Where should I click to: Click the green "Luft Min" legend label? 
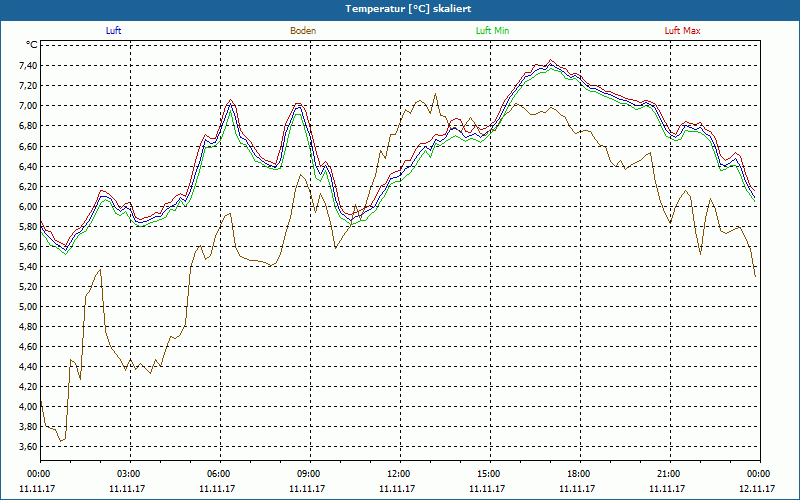tap(492, 31)
